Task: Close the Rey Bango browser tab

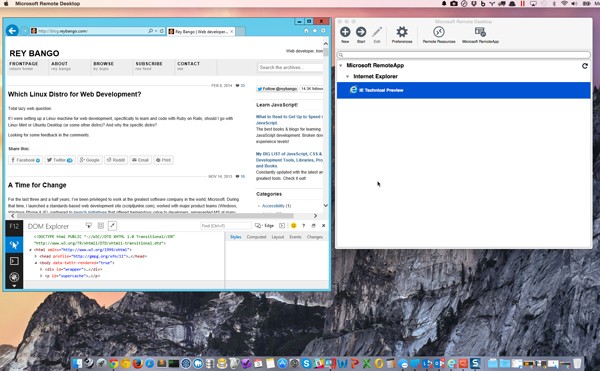Action: 232,31
